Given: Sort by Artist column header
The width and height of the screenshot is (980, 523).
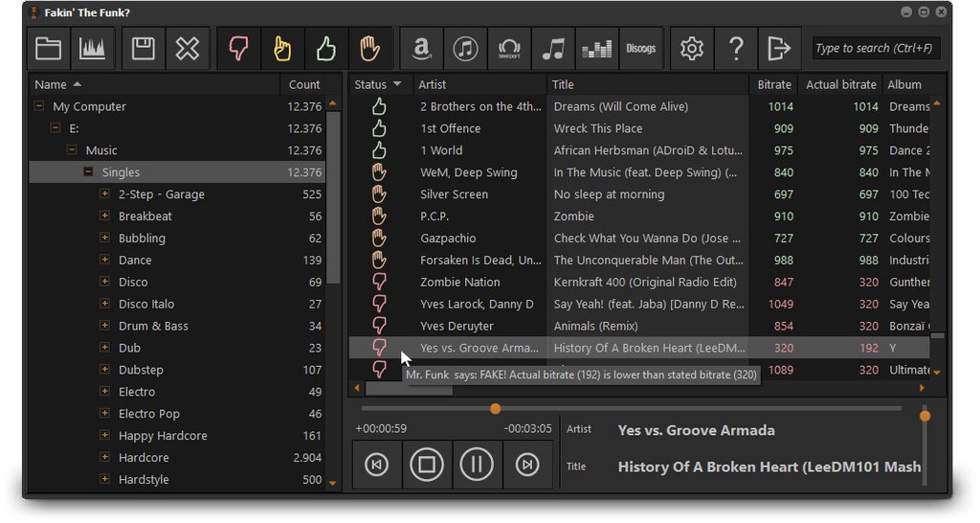Looking at the screenshot, I should coord(479,84).
